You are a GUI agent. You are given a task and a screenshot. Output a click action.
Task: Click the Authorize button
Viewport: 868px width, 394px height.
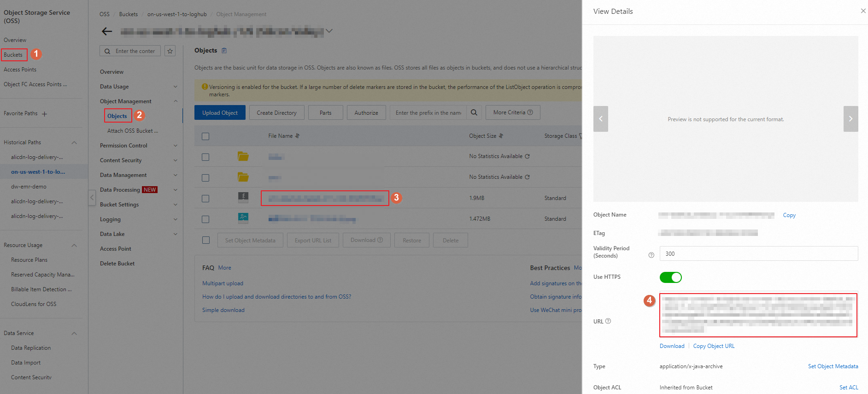[x=366, y=112]
